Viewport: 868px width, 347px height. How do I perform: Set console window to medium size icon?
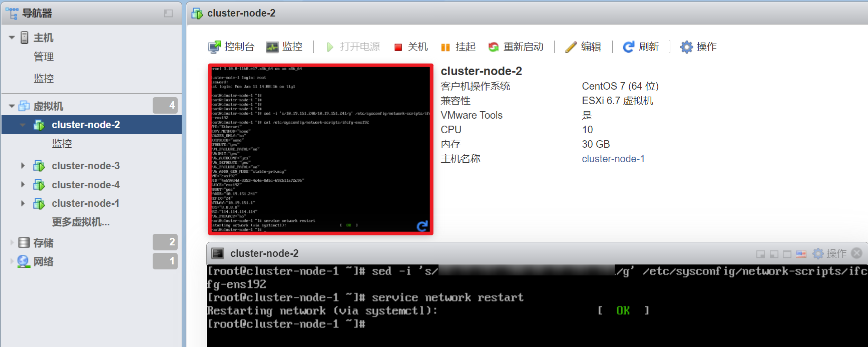tap(774, 254)
